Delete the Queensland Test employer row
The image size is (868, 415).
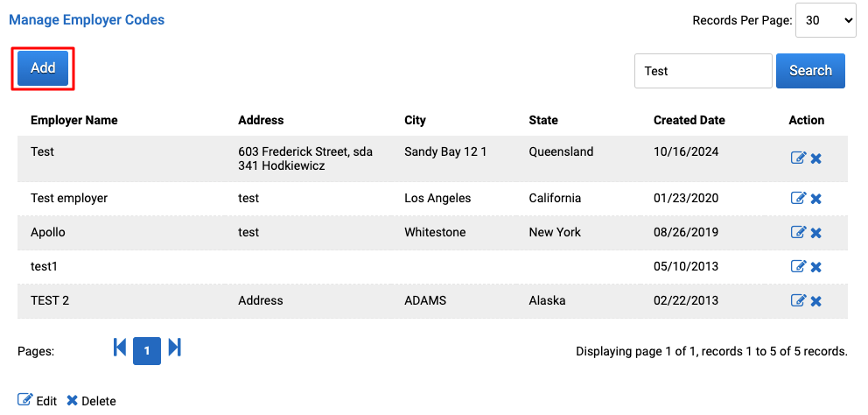click(x=815, y=158)
